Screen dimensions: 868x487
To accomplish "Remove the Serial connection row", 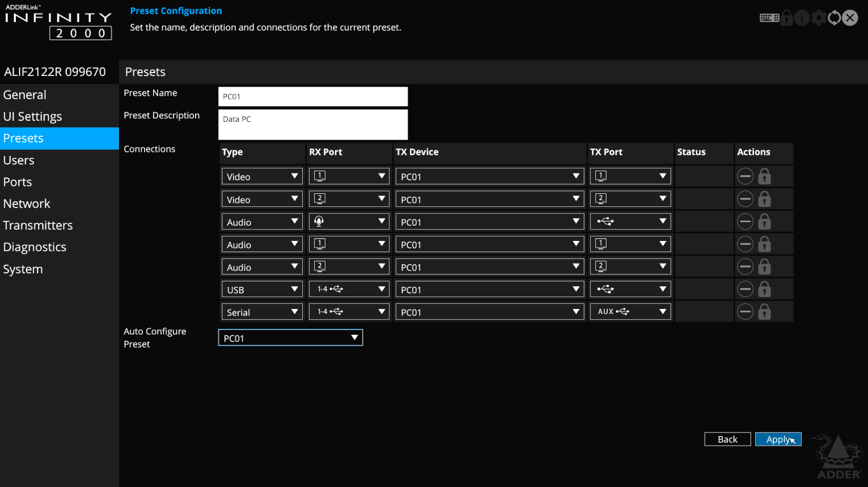I will point(745,312).
